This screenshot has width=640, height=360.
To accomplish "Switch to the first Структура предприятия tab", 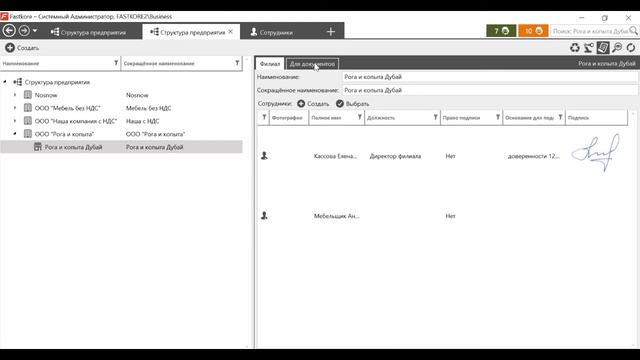I will (89, 32).
